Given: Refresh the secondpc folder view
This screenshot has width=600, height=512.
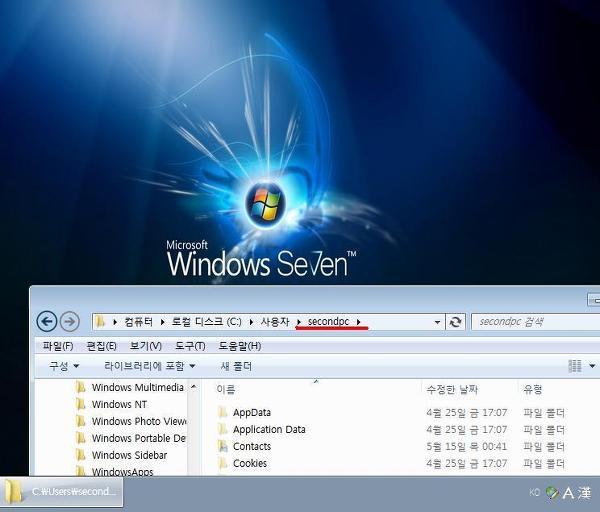Looking at the screenshot, I should click(x=455, y=322).
